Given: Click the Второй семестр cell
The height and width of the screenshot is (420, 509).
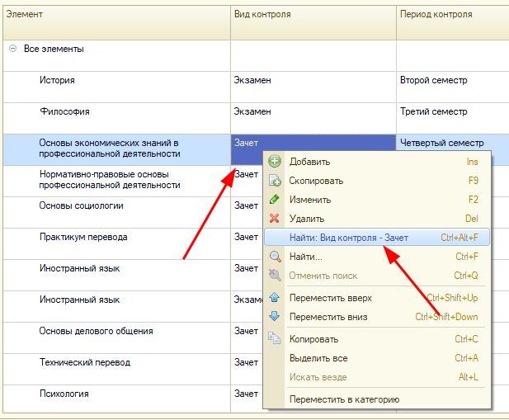Looking at the screenshot, I should point(434,80).
